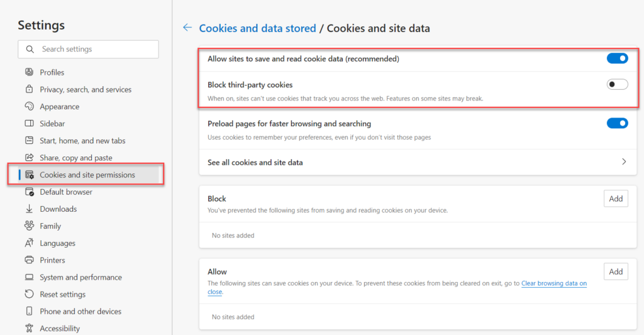Click the back arrow beside Cookies and data stored

(187, 28)
